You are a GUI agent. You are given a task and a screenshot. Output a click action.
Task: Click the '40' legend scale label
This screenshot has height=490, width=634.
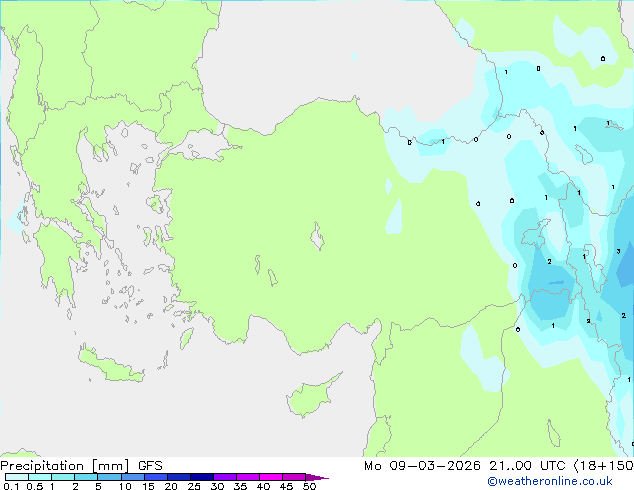[x=263, y=486]
